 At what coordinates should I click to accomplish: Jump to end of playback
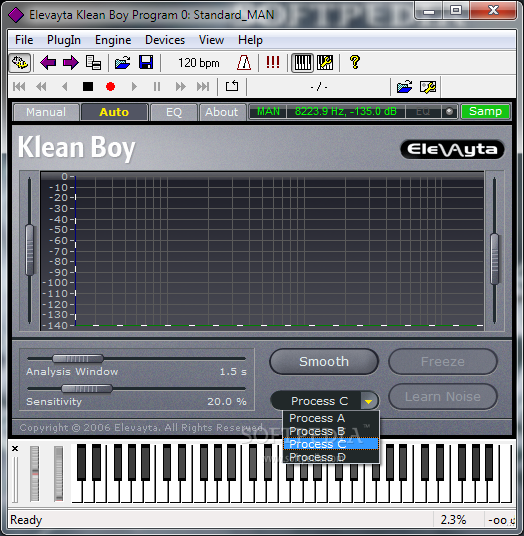click(x=203, y=86)
